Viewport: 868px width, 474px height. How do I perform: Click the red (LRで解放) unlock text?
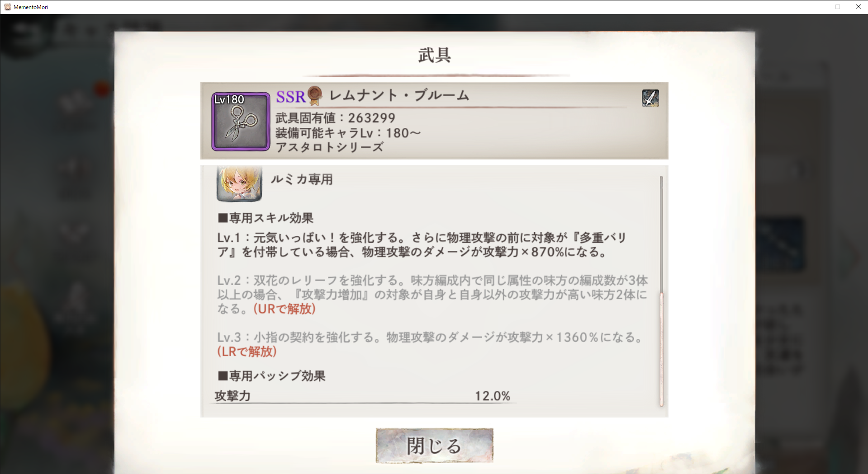[247, 352]
